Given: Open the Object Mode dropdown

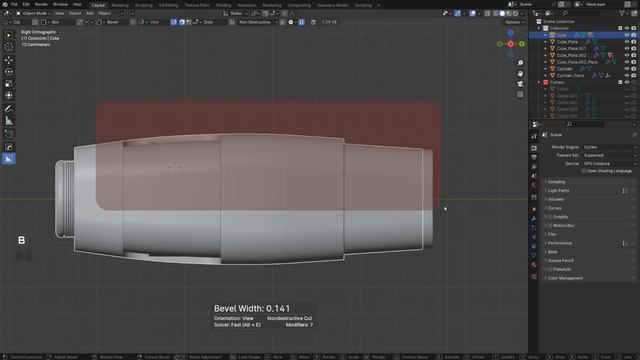Looking at the screenshot, I should [32, 13].
